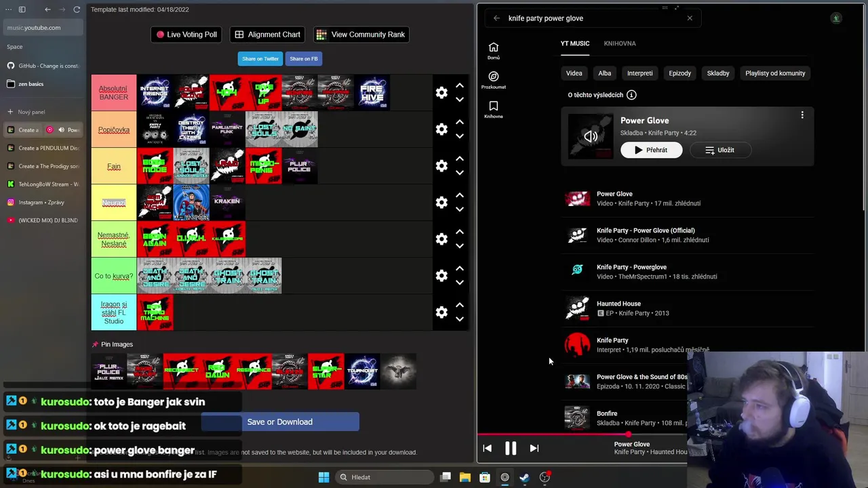
Task: Open Knife Party - Power Glove (Official) result
Action: click(x=688, y=235)
